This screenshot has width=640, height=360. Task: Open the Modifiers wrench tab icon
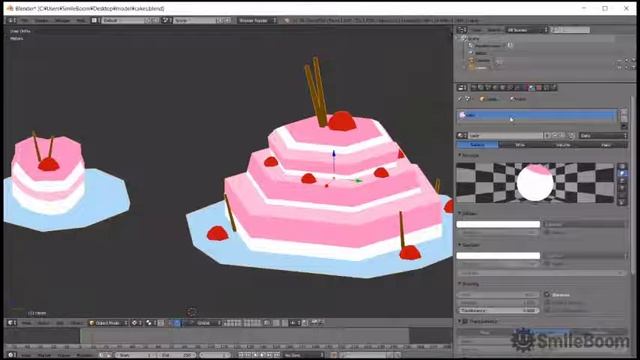pos(518,87)
